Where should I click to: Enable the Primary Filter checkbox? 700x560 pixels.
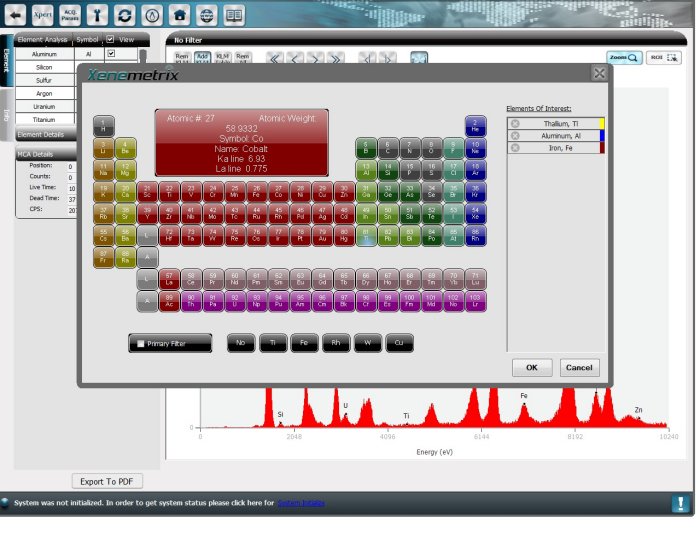pyautogui.click(x=141, y=343)
